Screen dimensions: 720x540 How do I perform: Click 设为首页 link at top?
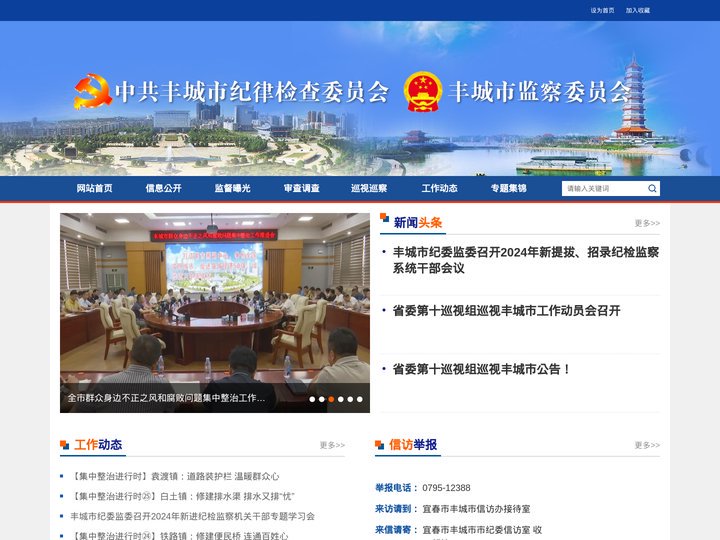pyautogui.click(x=602, y=10)
